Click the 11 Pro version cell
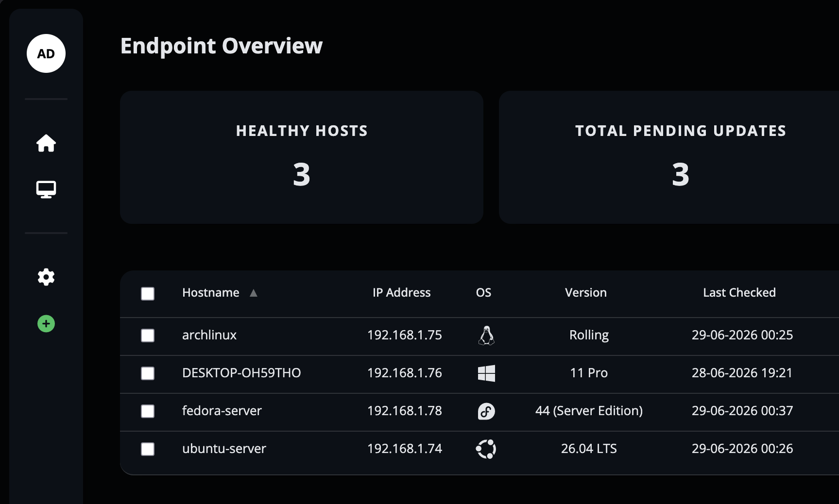The width and height of the screenshot is (839, 504). (x=589, y=373)
